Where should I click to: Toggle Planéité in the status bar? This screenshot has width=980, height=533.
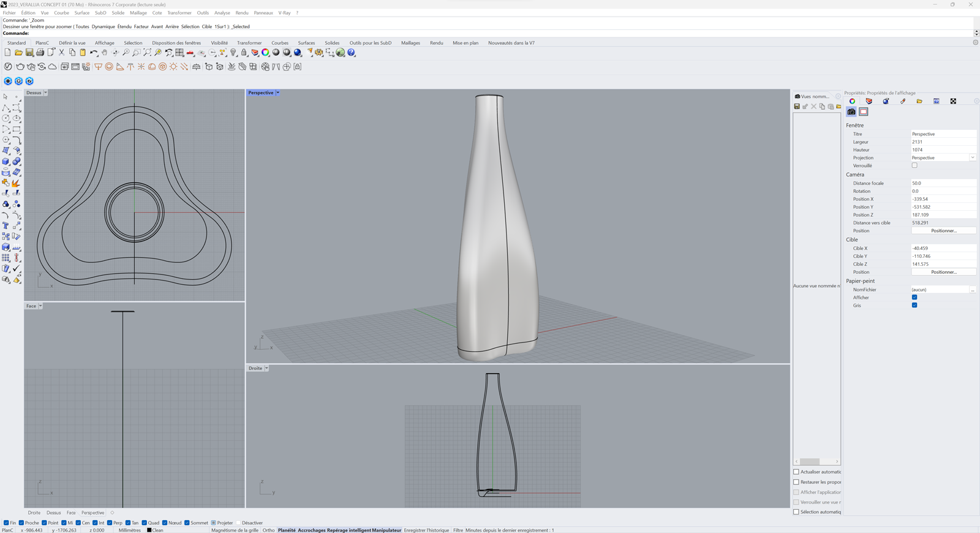tap(287, 530)
